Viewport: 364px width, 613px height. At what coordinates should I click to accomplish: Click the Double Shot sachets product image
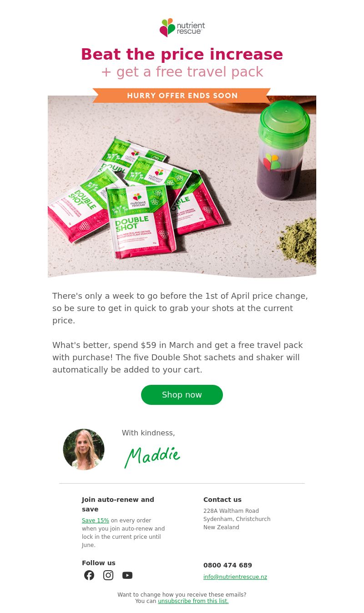click(x=136, y=196)
